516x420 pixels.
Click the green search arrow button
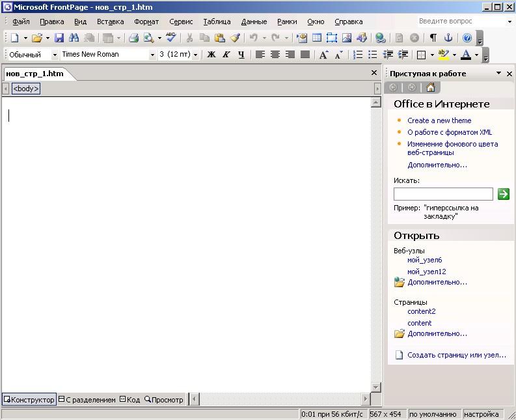point(504,194)
